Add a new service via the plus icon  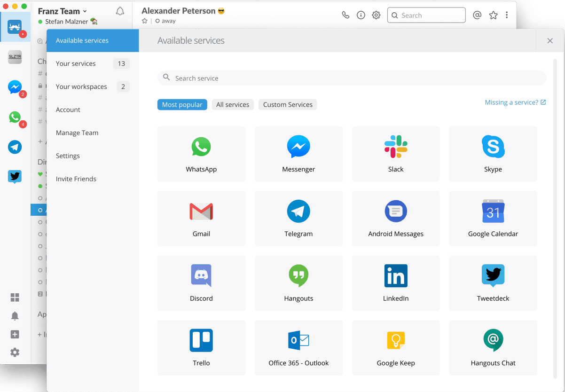click(x=15, y=334)
